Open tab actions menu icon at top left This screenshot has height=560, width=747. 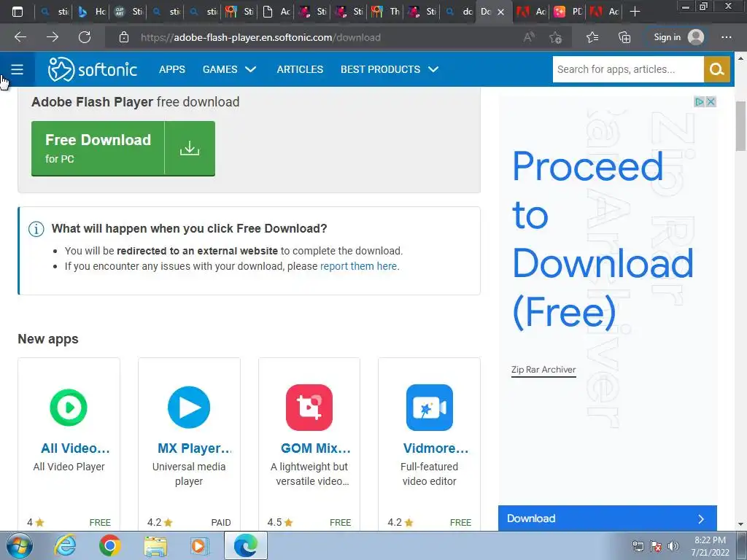[18, 12]
